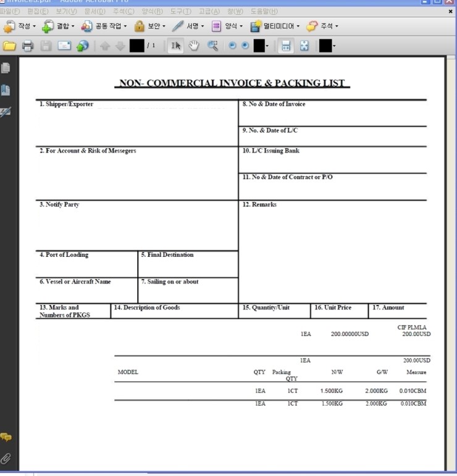This screenshot has height=476, width=457.
Task: Open the 결합 (Combine) toolbar menu
Action: [x=57, y=26]
